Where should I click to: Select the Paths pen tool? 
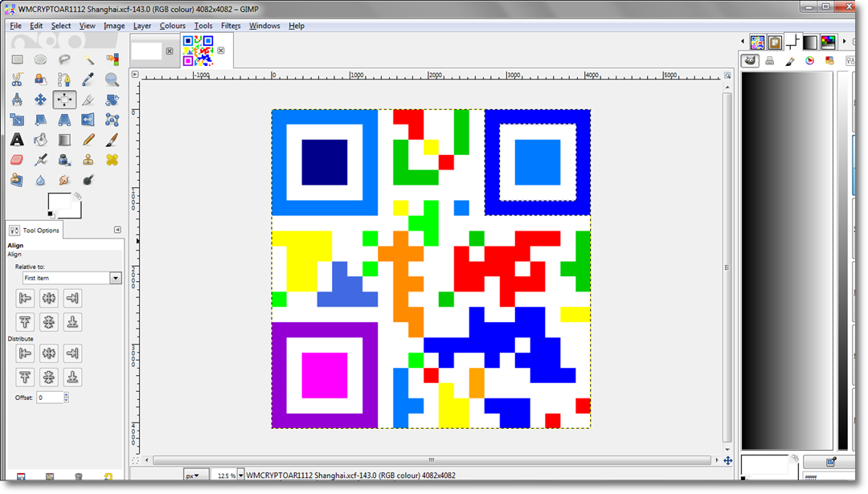click(64, 80)
